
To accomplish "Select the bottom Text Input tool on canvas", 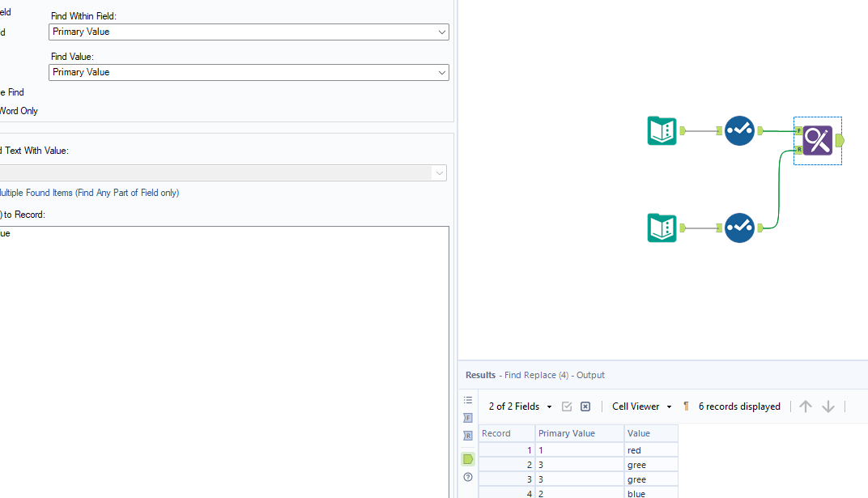I will coord(662,228).
